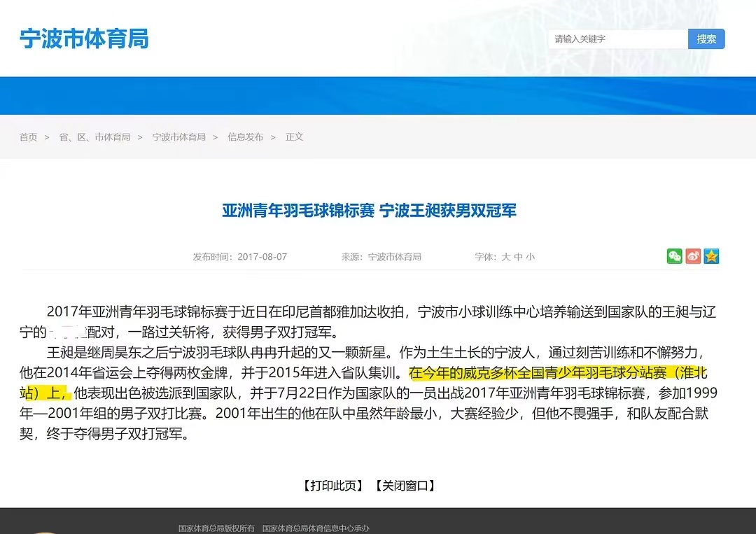Click footer text 国家体育总局体育信息中心承办
Viewport: 756px width, 534px height.
point(316,528)
